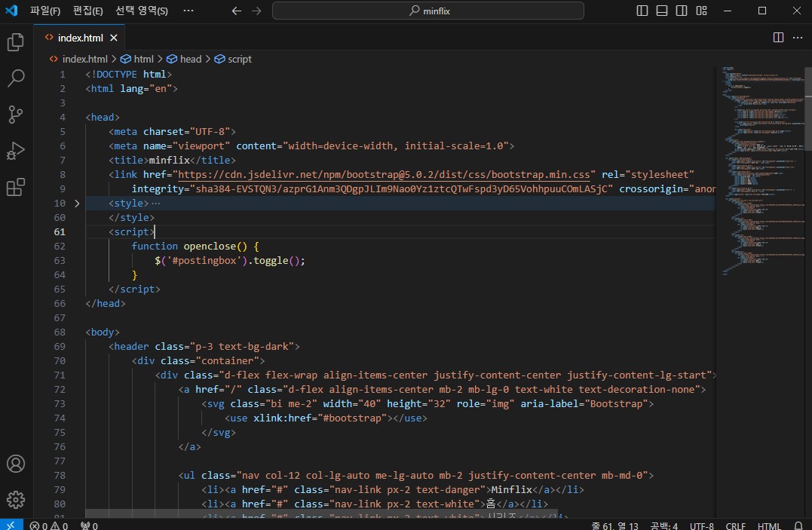
Task: Open Run and Debug view
Action: pos(16,151)
